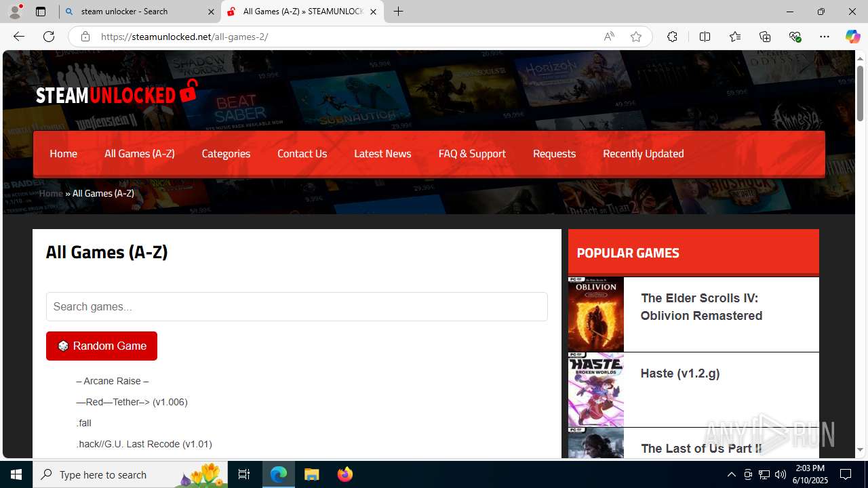
Task: Reload the page with refresh icon
Action: coord(49,37)
